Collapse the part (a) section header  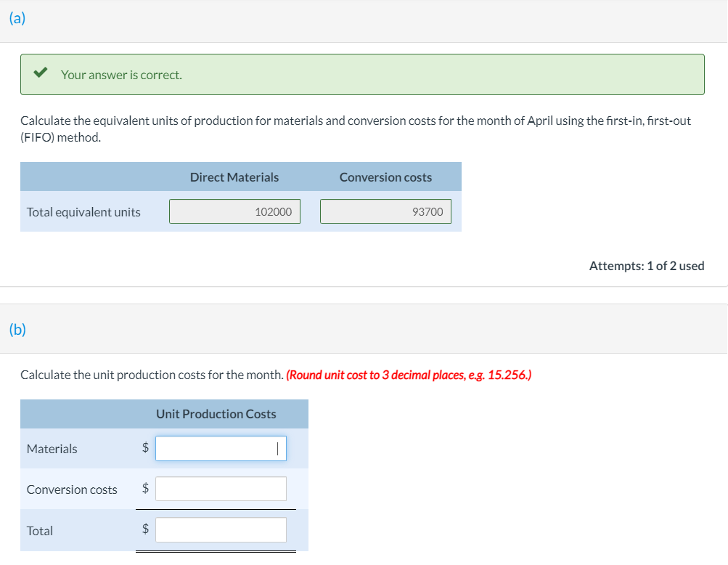[x=17, y=19]
